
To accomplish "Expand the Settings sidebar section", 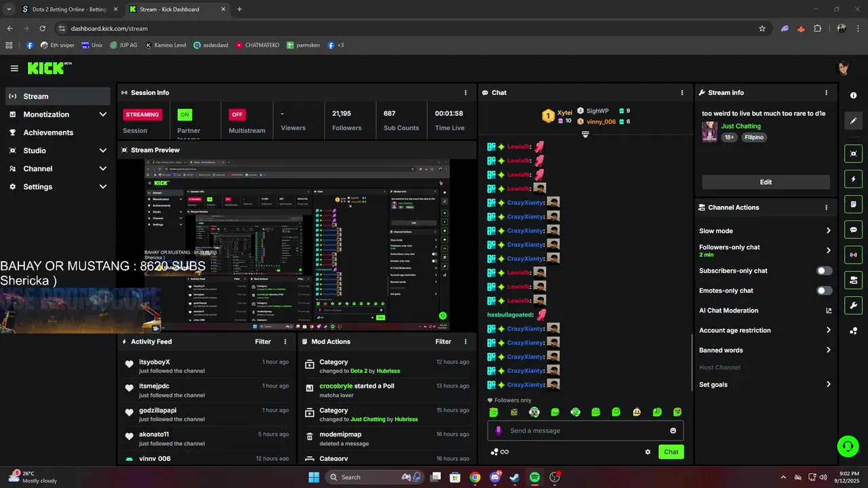I will [103, 186].
